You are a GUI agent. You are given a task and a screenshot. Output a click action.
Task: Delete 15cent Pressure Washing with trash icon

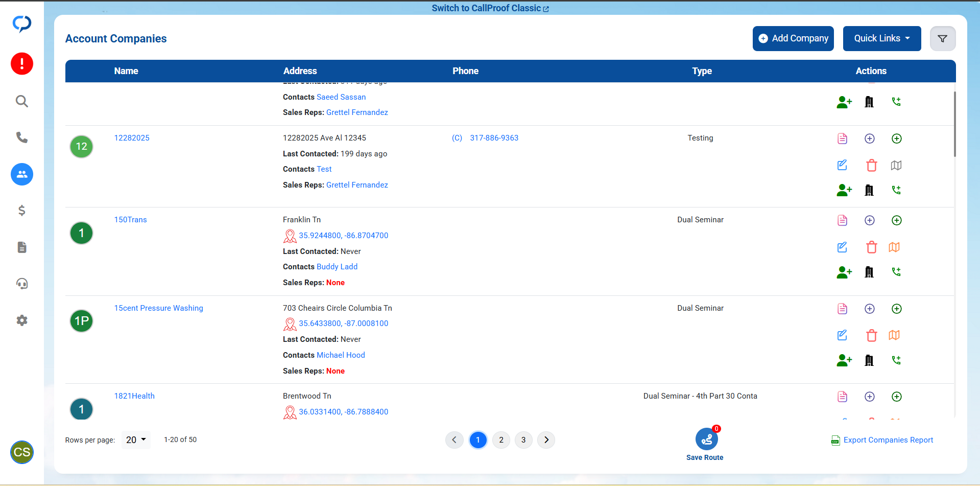click(872, 335)
